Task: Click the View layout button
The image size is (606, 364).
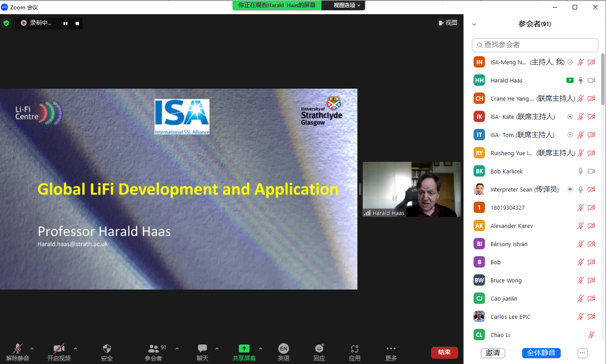Action: click(448, 23)
